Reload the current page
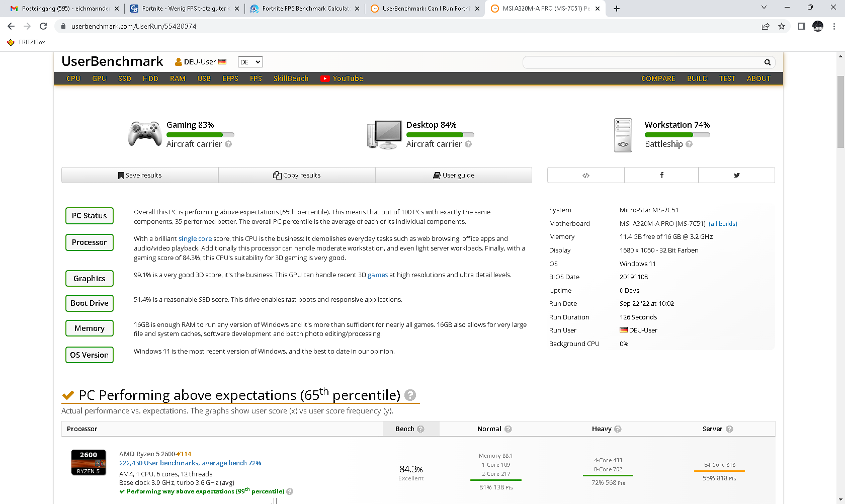Image resolution: width=845 pixels, height=504 pixels. (x=43, y=26)
